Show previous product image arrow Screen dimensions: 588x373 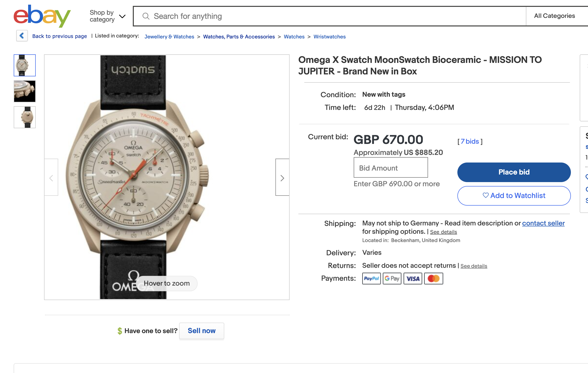point(51,178)
